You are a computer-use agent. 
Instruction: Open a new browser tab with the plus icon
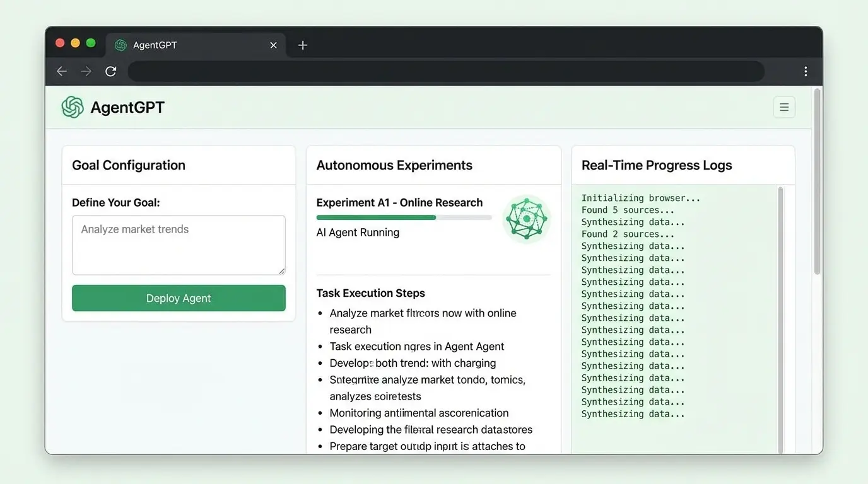302,45
